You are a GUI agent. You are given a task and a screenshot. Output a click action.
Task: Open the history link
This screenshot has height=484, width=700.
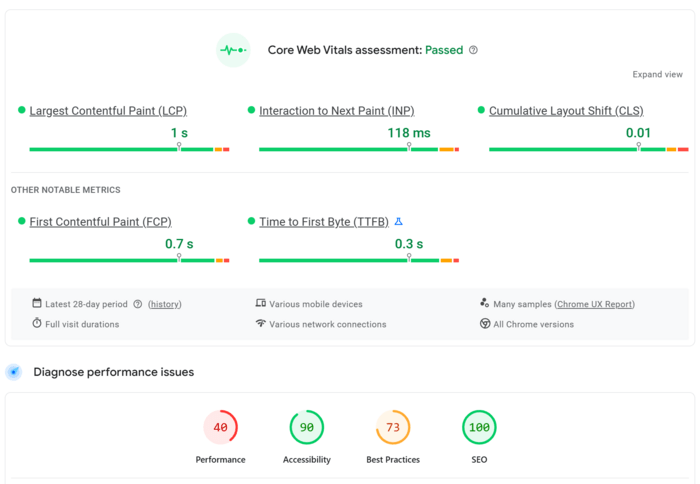(x=165, y=304)
